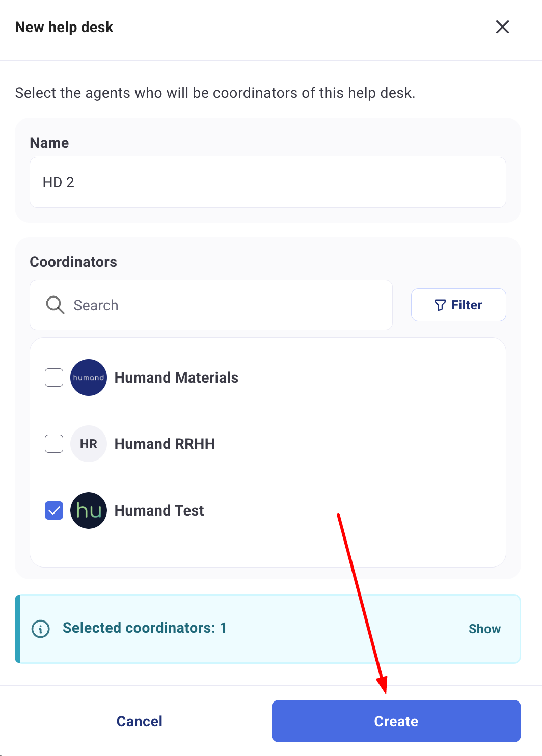
Task: Click the HR initials avatar
Action: 89,444
